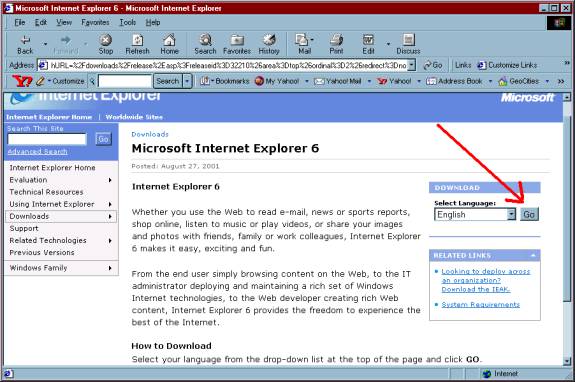Select Previous Versions in left navigation
Viewport: 575px width, 382px height.
click(x=42, y=253)
